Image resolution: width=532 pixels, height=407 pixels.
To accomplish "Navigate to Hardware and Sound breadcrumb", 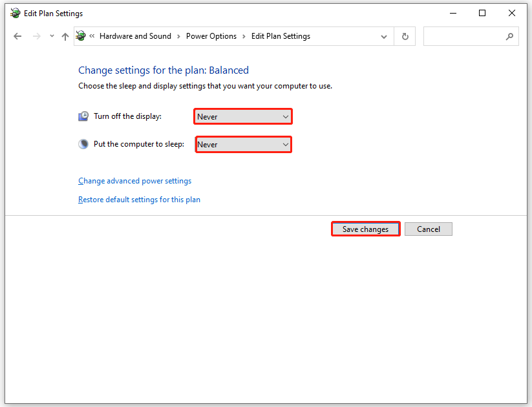I will [135, 36].
